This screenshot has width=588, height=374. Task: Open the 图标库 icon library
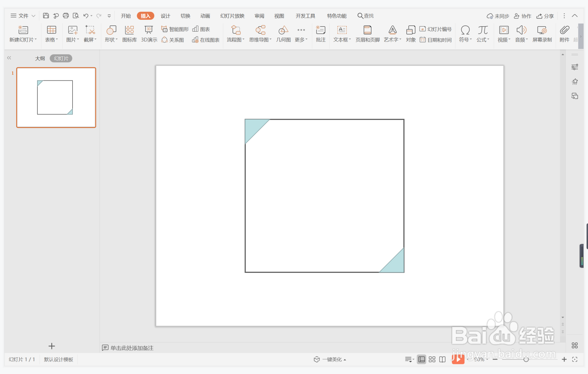pos(129,34)
